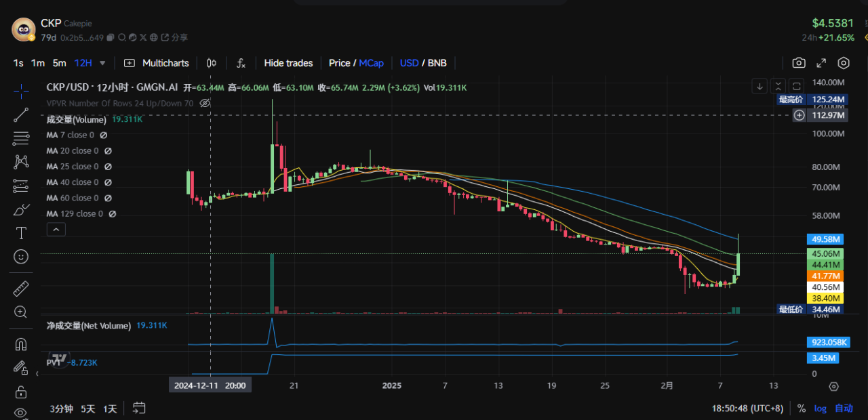Select the 5天 date range

pyautogui.click(x=88, y=408)
